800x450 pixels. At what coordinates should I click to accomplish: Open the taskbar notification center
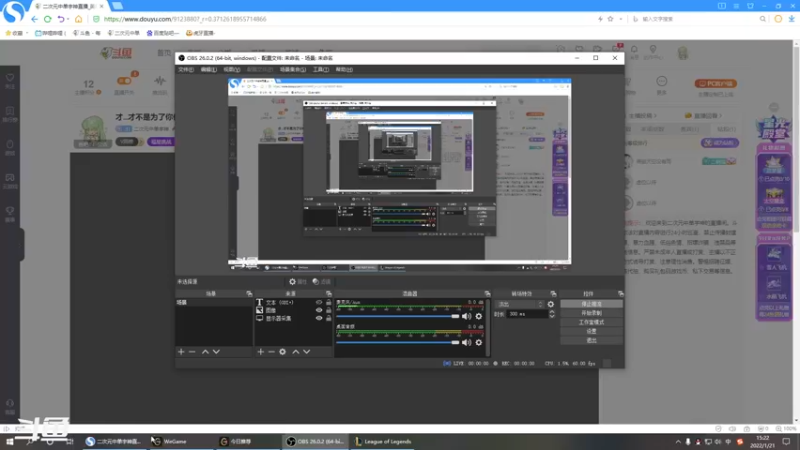(x=786, y=442)
